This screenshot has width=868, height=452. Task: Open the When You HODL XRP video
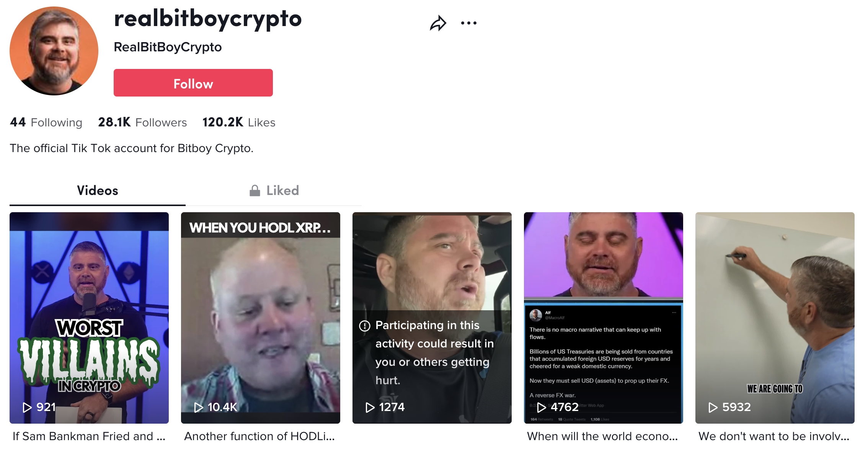261,318
